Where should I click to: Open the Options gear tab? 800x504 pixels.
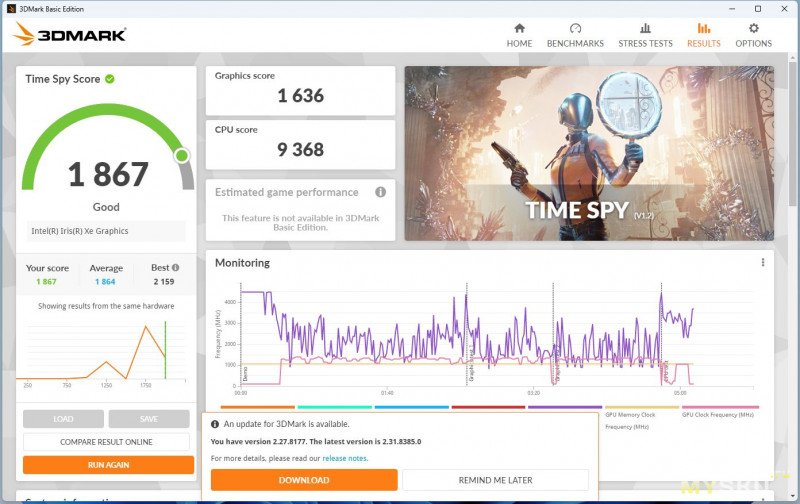click(754, 35)
